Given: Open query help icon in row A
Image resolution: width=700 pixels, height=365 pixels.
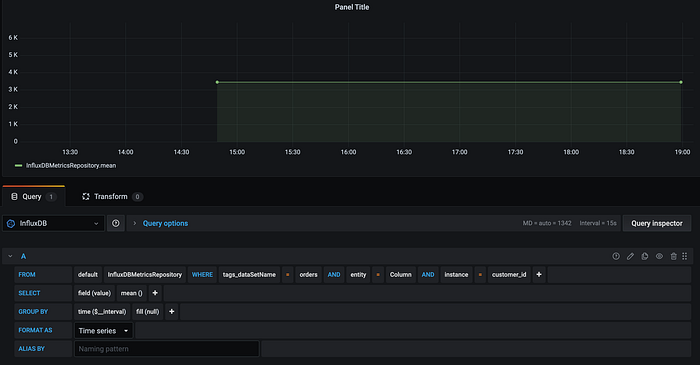Looking at the screenshot, I should [x=616, y=256].
